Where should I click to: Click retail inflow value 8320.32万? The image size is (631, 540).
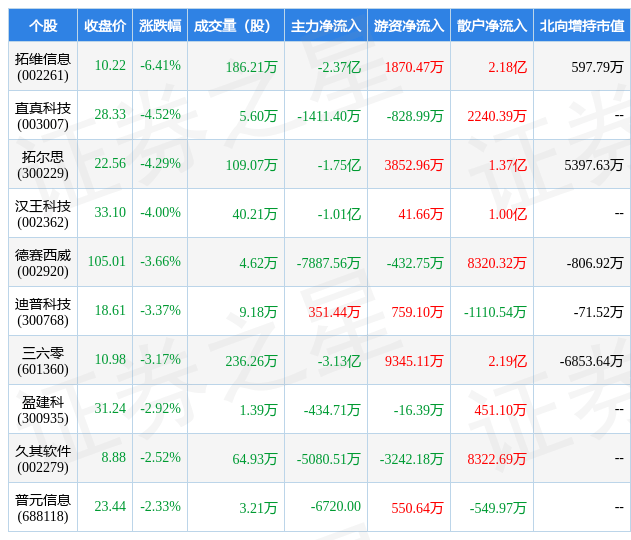(x=497, y=263)
